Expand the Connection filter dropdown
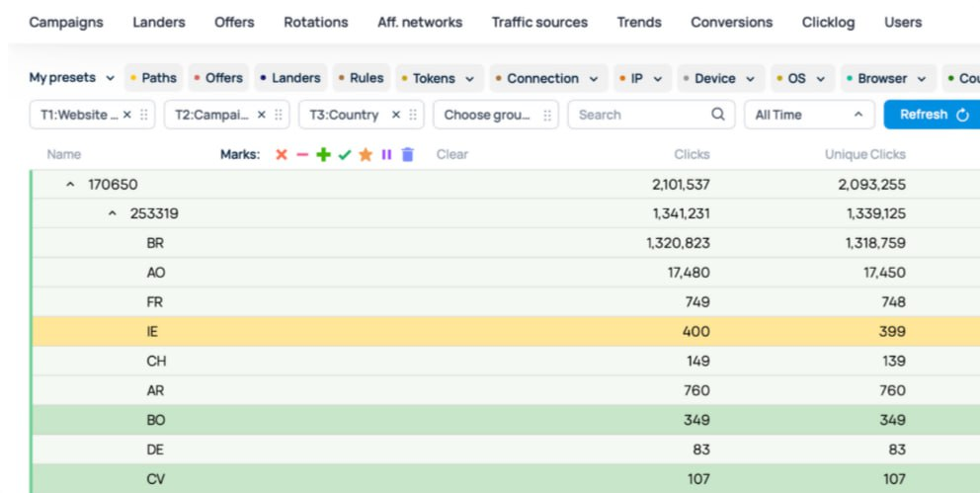The width and height of the screenshot is (980, 493). 548,78
